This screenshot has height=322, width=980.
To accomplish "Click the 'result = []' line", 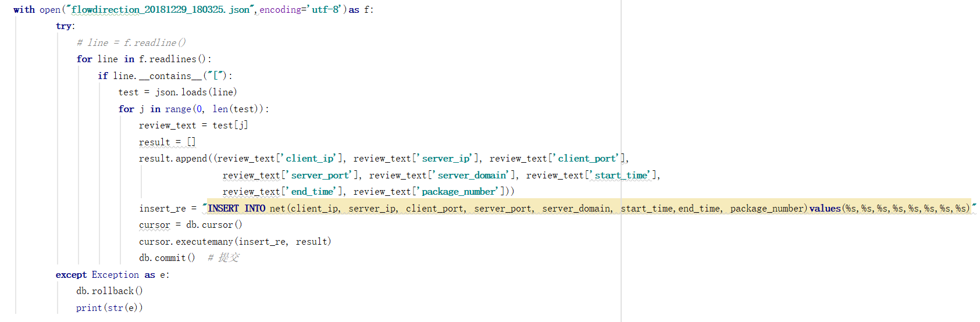I will coord(168,142).
